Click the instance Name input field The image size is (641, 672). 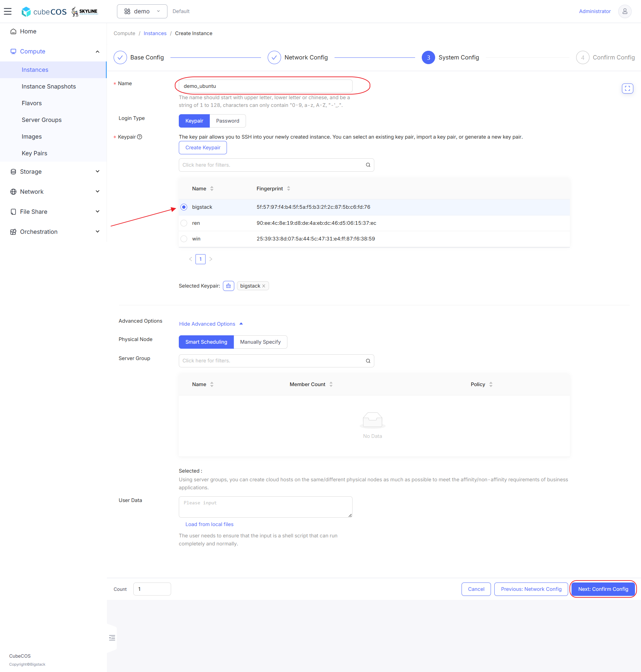pyautogui.click(x=265, y=86)
